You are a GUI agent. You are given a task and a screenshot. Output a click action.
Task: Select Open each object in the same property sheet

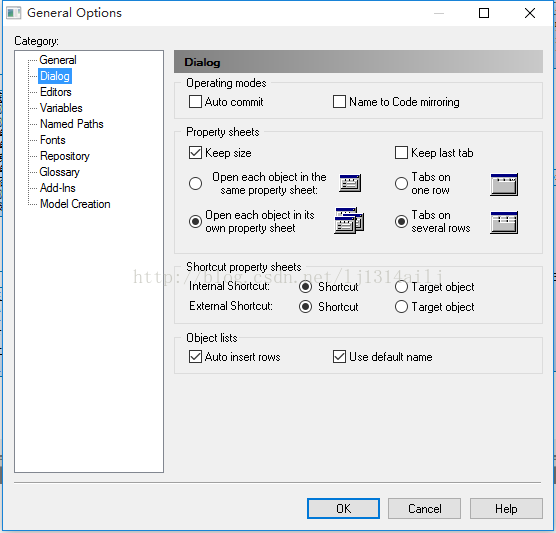195,183
